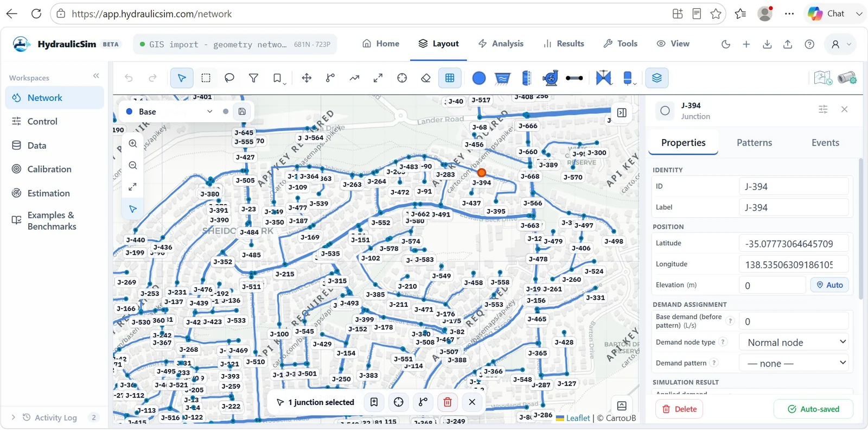Viewport: 868px width, 430px height.
Task: Select the pointer tool in the toolbar
Action: click(x=182, y=78)
